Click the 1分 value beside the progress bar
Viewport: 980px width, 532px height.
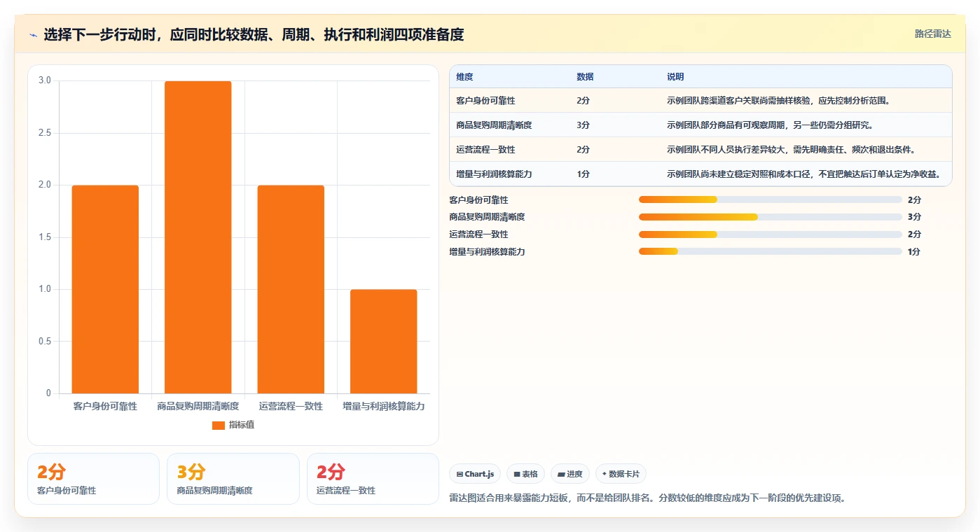click(x=913, y=252)
